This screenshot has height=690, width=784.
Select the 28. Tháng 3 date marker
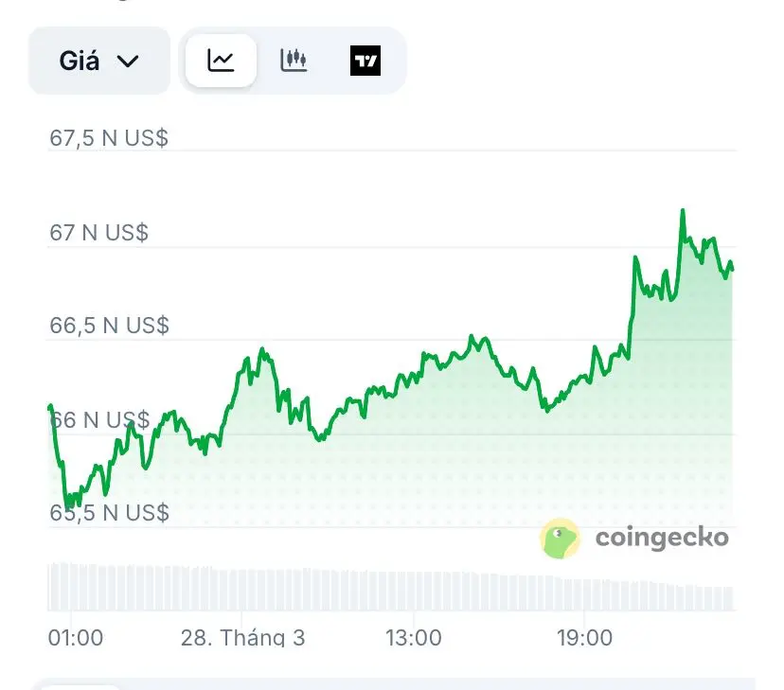(242, 638)
